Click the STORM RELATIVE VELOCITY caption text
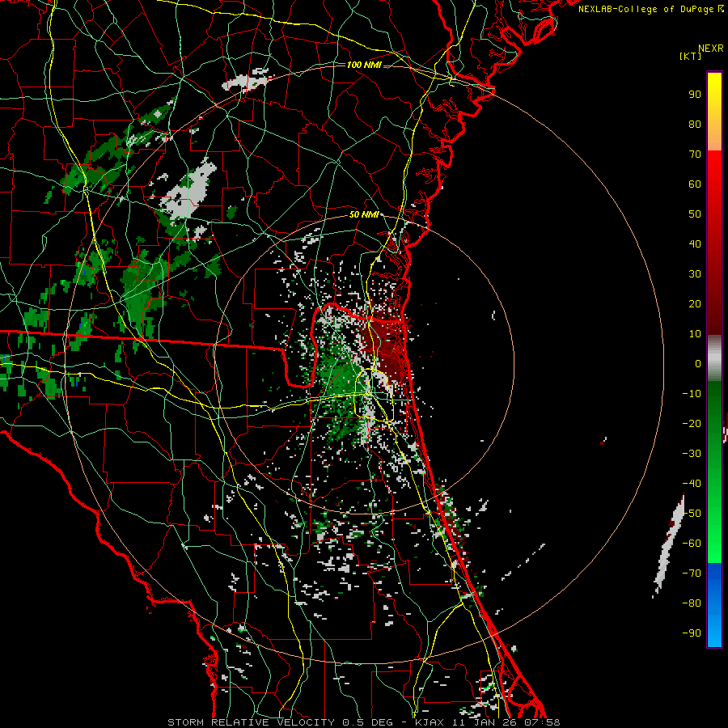This screenshot has height=728, width=728. pyautogui.click(x=250, y=722)
